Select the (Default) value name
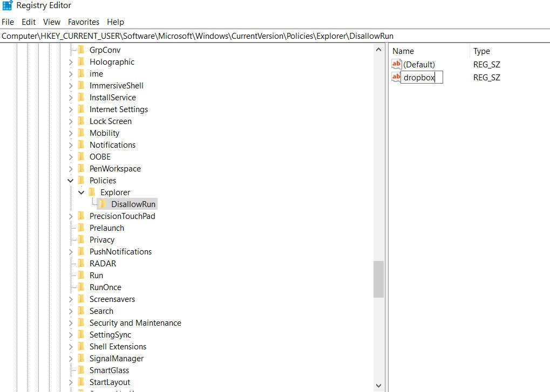Viewport: 550px width, 392px height. click(x=419, y=65)
